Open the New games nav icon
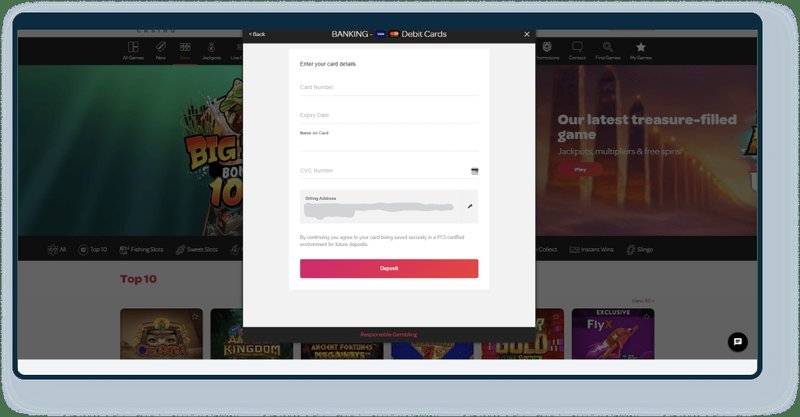 pyautogui.click(x=161, y=51)
